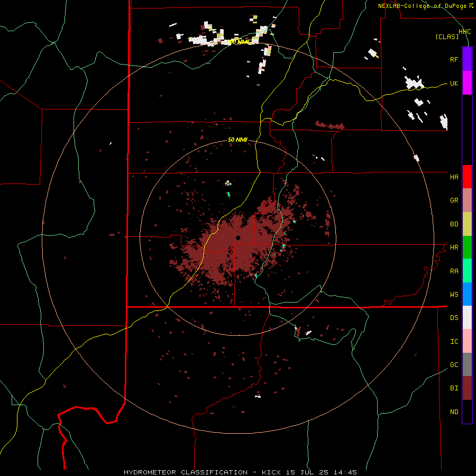
Task: Click the RA legend label
Action: coord(454,271)
